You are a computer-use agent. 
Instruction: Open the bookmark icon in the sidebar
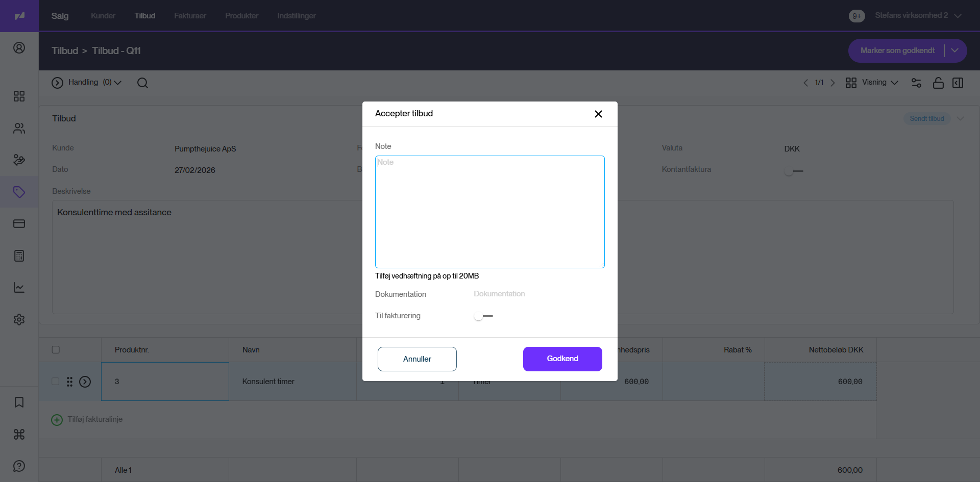(x=19, y=402)
